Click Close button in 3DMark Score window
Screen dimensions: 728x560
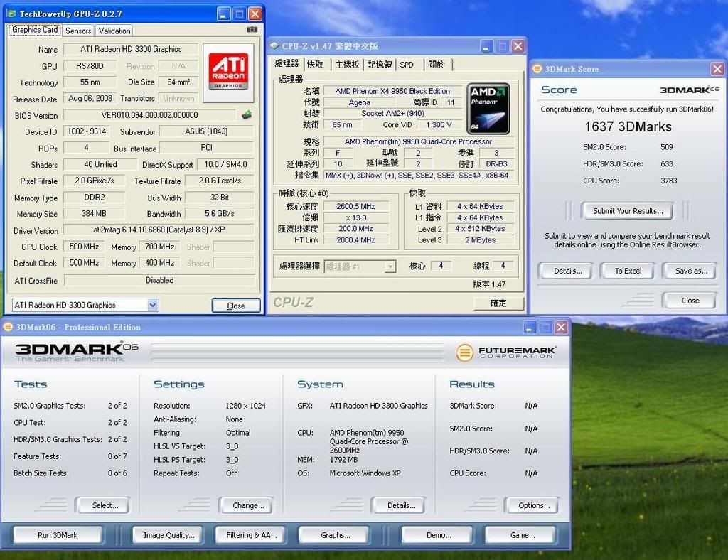690,301
